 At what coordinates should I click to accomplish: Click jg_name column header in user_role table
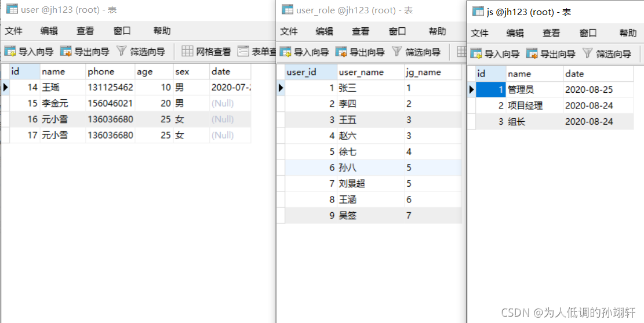pyautogui.click(x=433, y=72)
